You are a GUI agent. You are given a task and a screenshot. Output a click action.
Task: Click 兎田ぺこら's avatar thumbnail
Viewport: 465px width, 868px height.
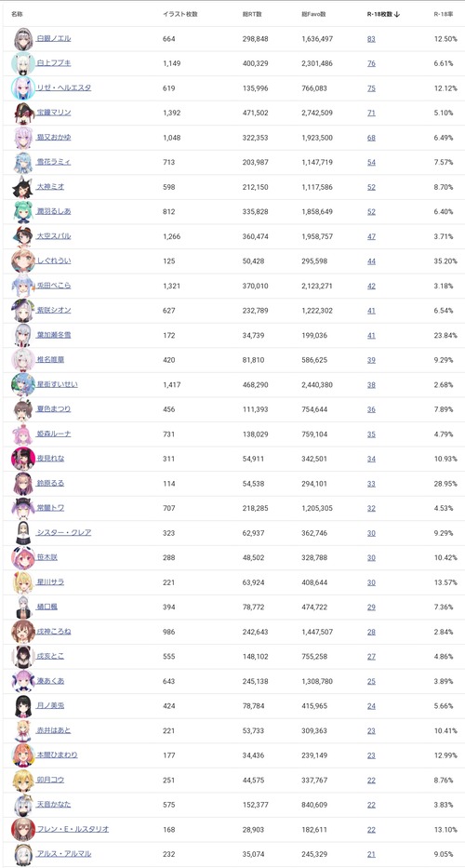(22, 286)
